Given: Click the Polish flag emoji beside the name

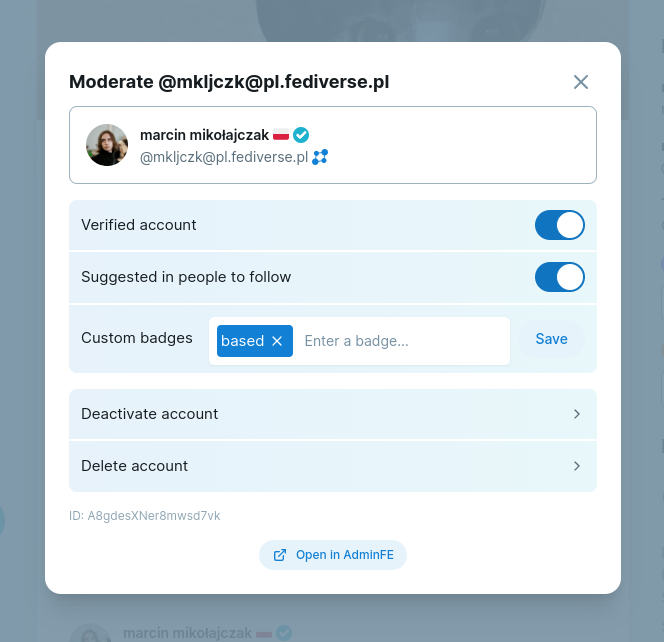Looking at the screenshot, I should click(281, 135).
